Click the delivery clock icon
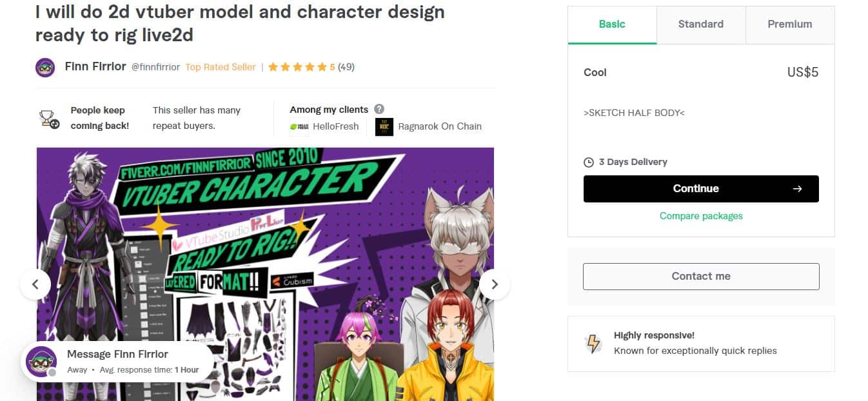 pos(588,162)
